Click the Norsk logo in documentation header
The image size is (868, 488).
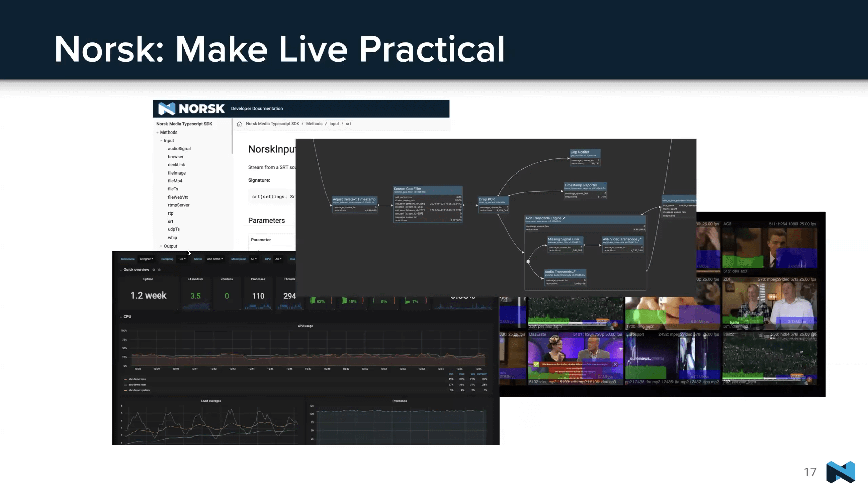pos(192,108)
